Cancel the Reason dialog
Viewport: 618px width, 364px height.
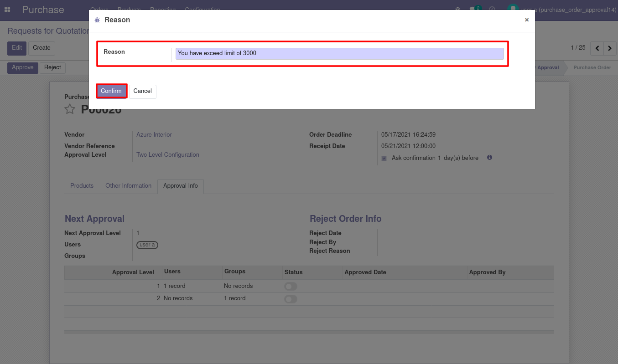coord(142,91)
